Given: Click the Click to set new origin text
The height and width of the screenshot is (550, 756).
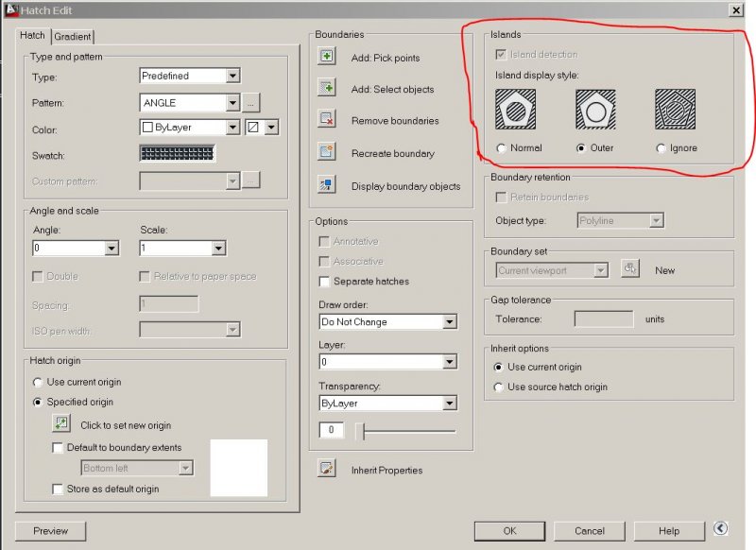Looking at the screenshot, I should point(126,425).
